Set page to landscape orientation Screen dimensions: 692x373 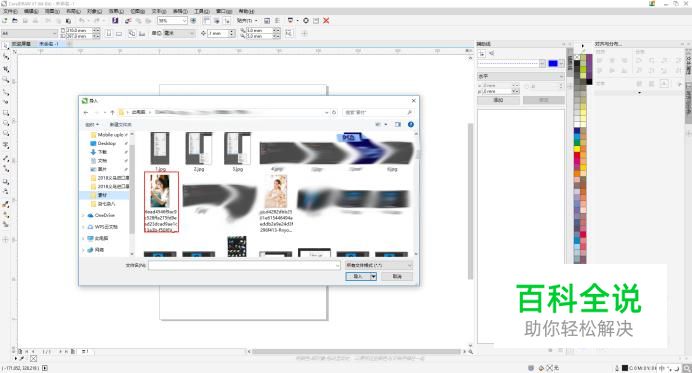[119, 34]
